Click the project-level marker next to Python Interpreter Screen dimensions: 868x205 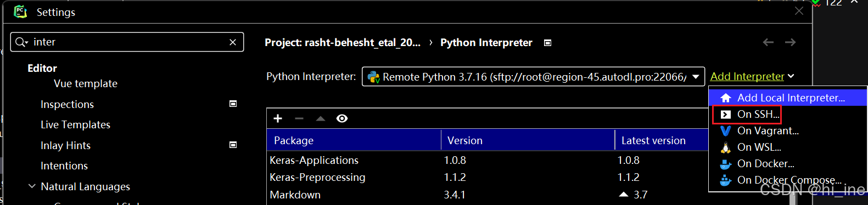pos(547,43)
